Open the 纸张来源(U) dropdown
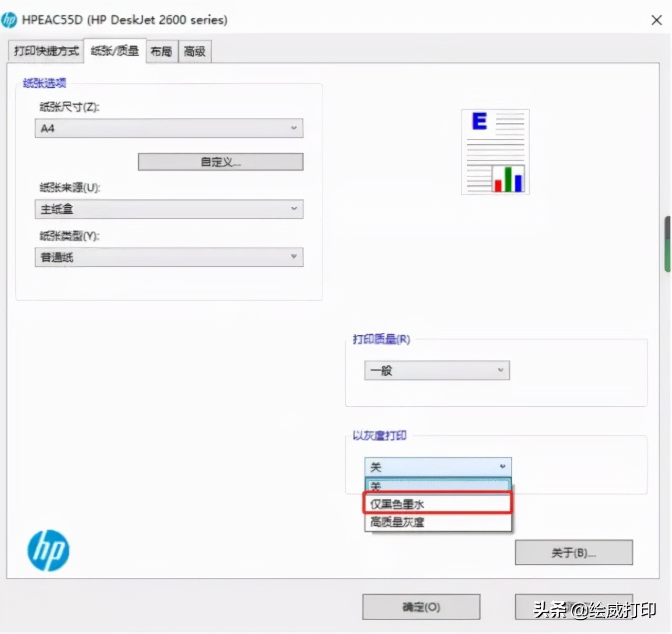672x634 pixels. (x=293, y=209)
